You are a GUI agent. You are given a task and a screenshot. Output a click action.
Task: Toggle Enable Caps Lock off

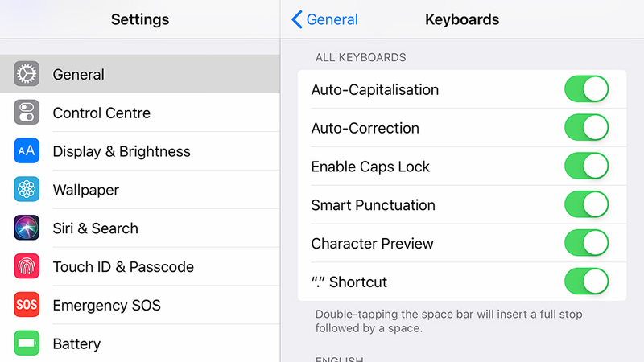[587, 167]
